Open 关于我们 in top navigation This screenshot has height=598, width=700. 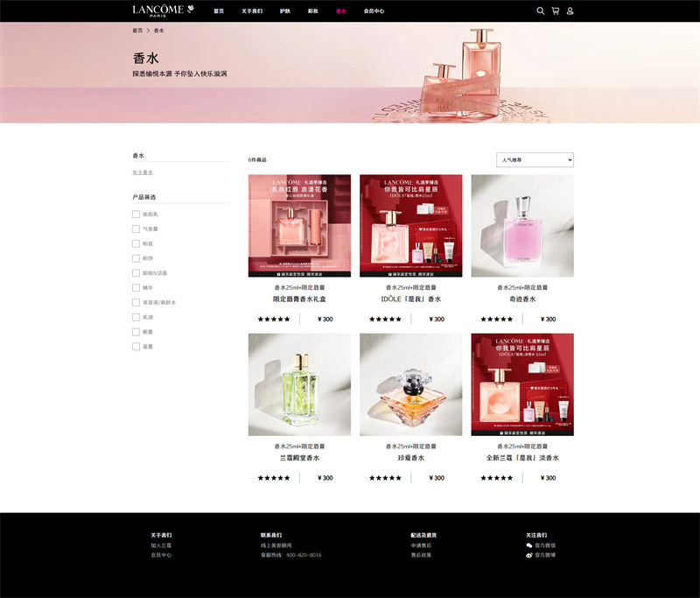click(252, 11)
